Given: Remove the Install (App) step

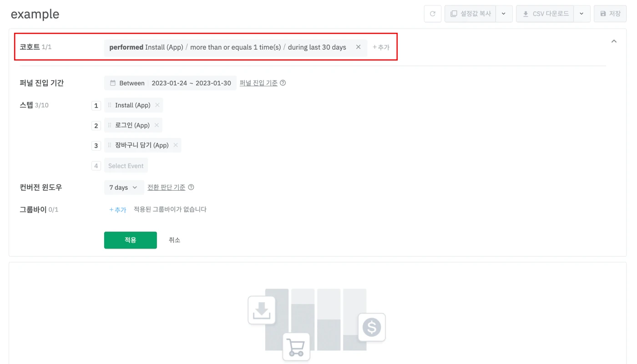Looking at the screenshot, I should pyautogui.click(x=157, y=105).
